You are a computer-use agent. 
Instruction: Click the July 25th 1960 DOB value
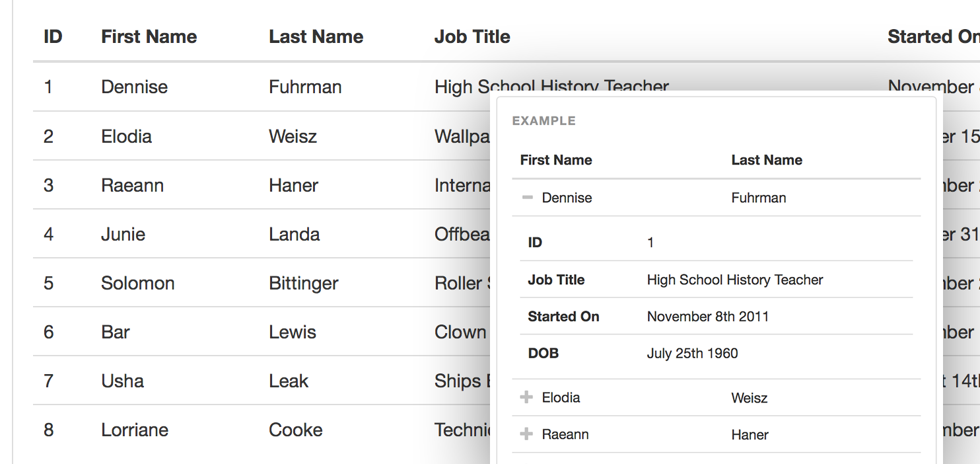tap(692, 354)
